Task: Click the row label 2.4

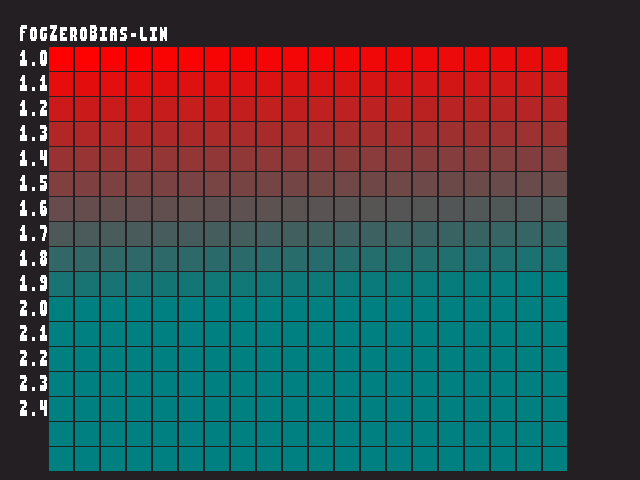Action: pos(33,409)
